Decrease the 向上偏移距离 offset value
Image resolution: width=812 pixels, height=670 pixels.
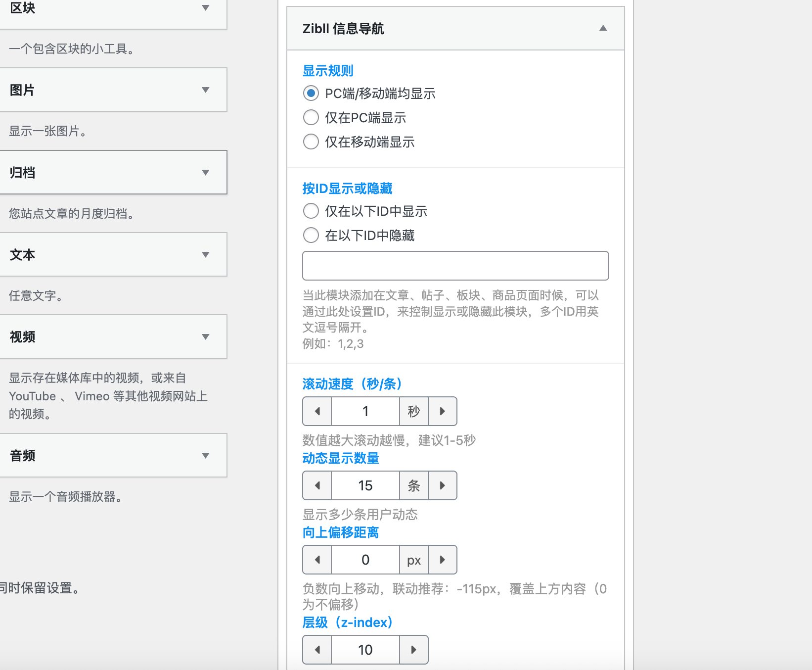[x=316, y=560]
